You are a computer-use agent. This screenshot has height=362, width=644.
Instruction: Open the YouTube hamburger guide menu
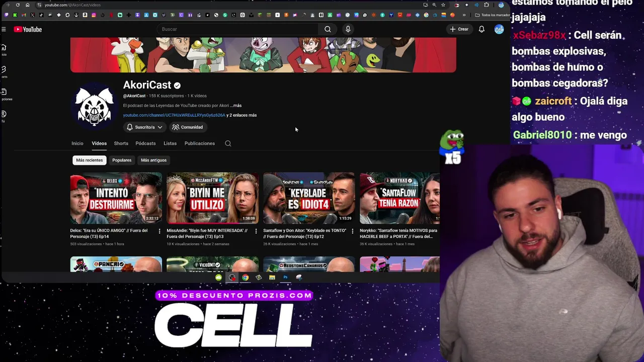4,29
